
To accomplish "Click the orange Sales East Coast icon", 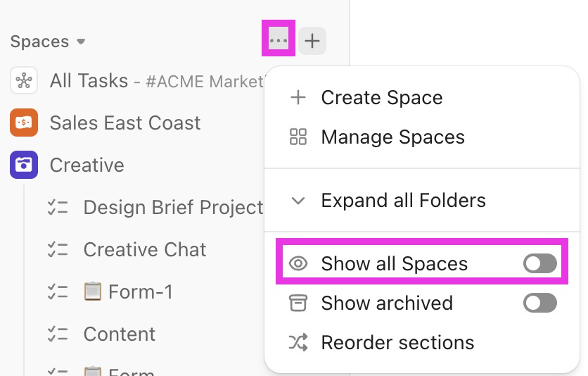I will [x=24, y=123].
